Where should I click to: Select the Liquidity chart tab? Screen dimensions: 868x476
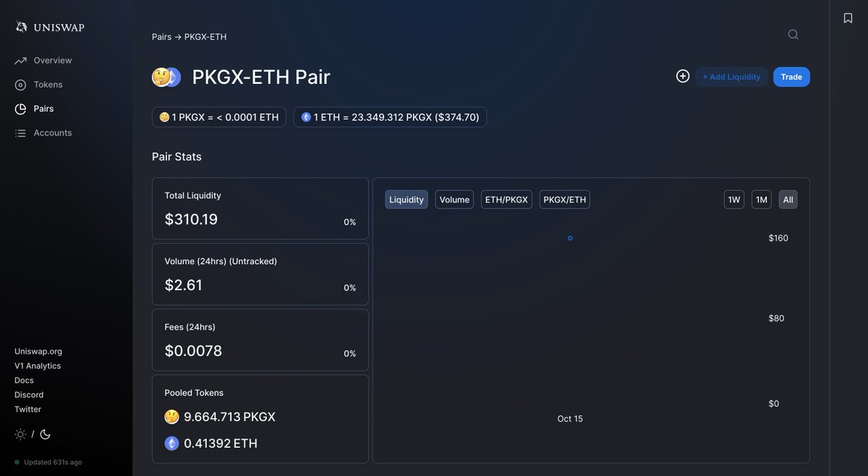tap(407, 200)
